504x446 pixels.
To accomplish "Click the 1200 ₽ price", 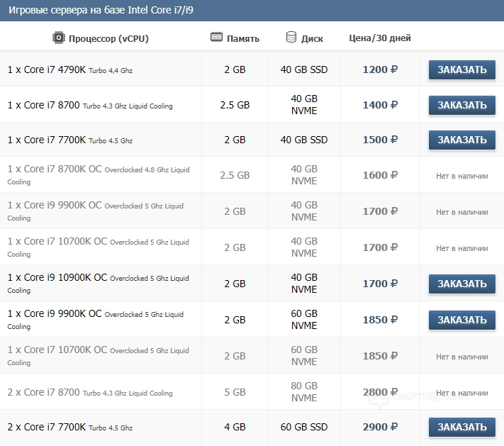I will click(x=380, y=69).
